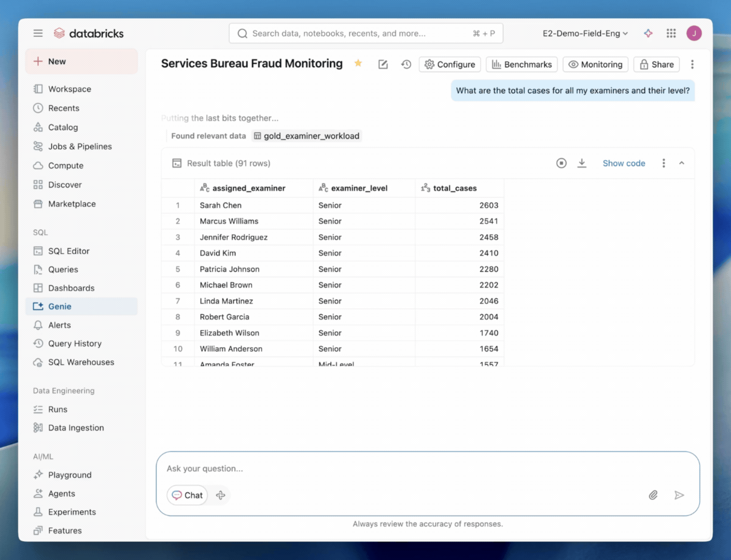This screenshot has width=731, height=560.
Task: Open edit history via the clock icon
Action: coord(406,64)
